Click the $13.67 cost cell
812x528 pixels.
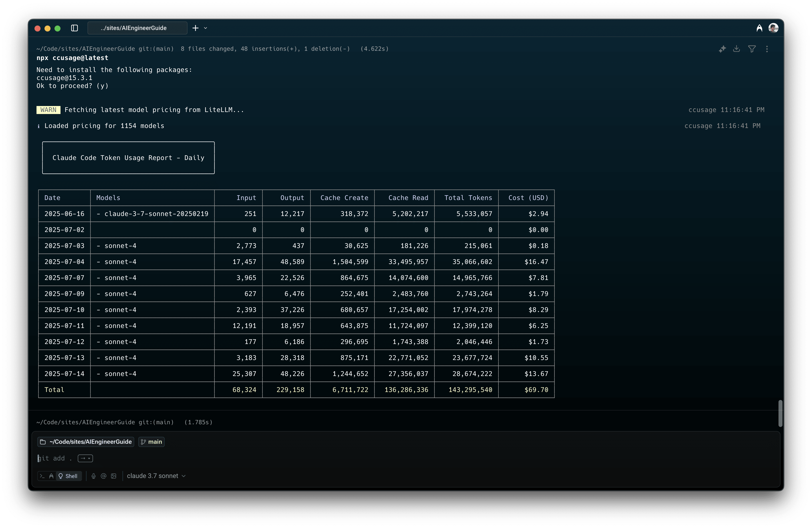pos(536,374)
